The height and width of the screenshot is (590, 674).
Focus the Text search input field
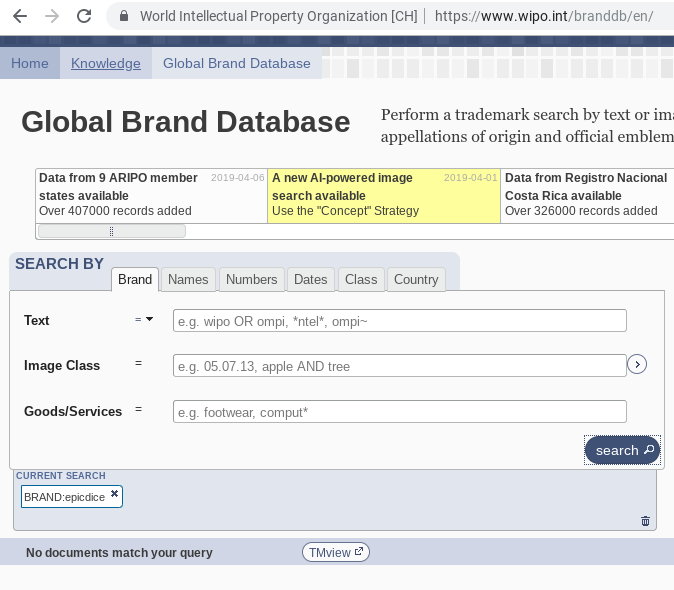[400, 321]
